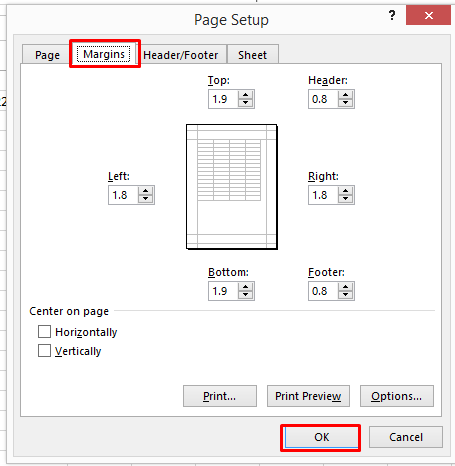Increase the Footer margin with up arrow
The image size is (455, 466).
(x=346, y=287)
